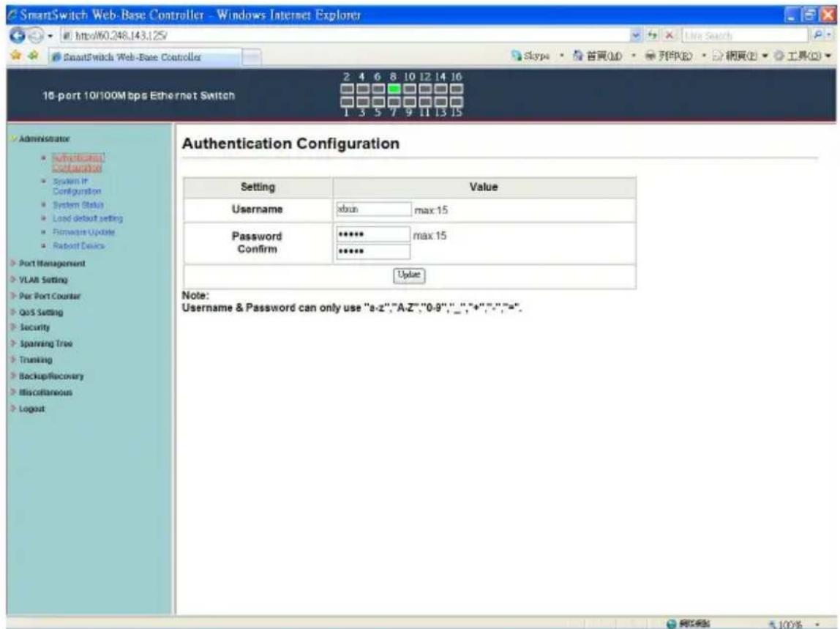Image resolution: width=840 pixels, height=629 pixels.
Task: Open address bar history dropdown arrow
Action: tap(637, 35)
